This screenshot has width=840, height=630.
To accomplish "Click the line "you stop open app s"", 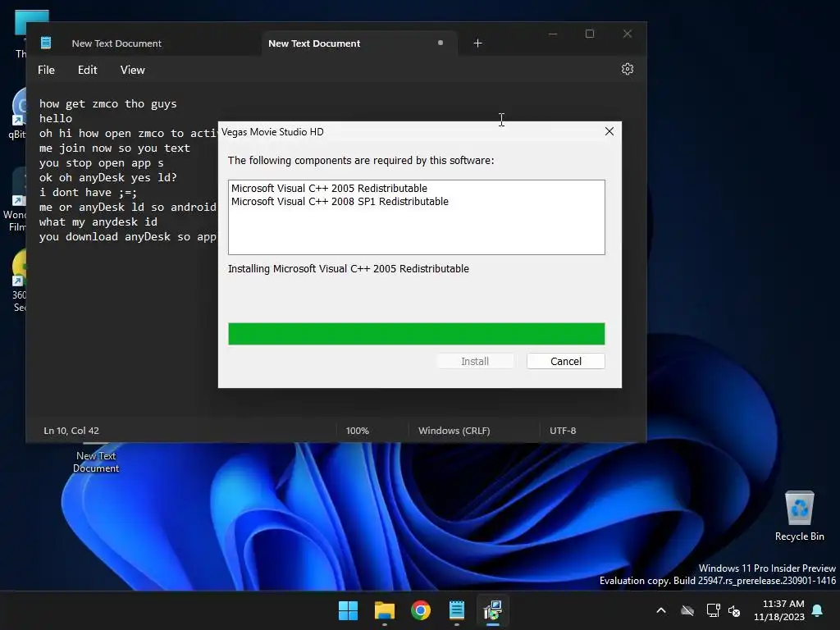I will pos(101,163).
